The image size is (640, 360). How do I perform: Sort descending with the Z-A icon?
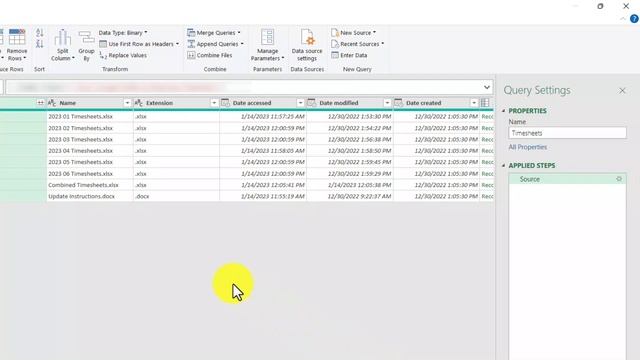click(40, 43)
